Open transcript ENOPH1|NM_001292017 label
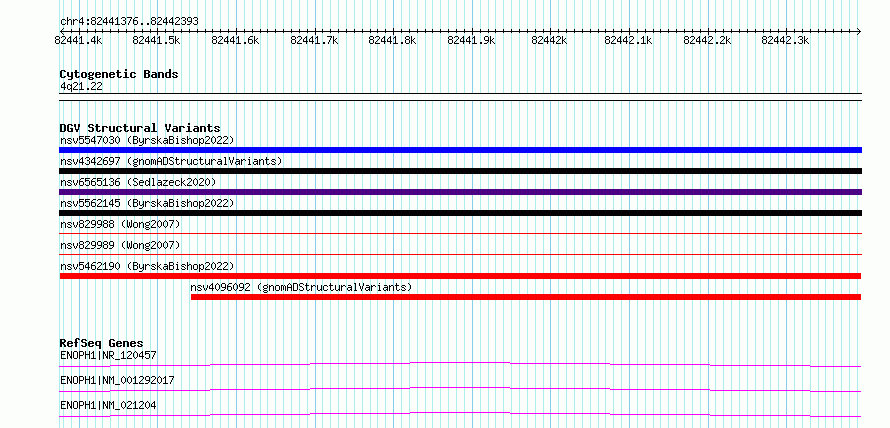890x428 pixels. (117, 380)
